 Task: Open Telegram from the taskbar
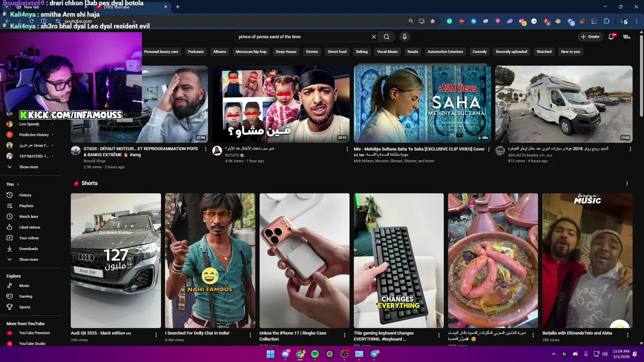tap(374, 354)
